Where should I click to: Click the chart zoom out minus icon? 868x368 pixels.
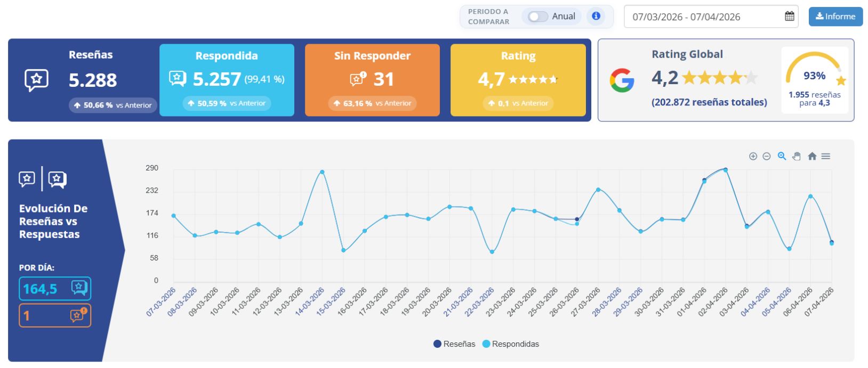pyautogui.click(x=767, y=156)
